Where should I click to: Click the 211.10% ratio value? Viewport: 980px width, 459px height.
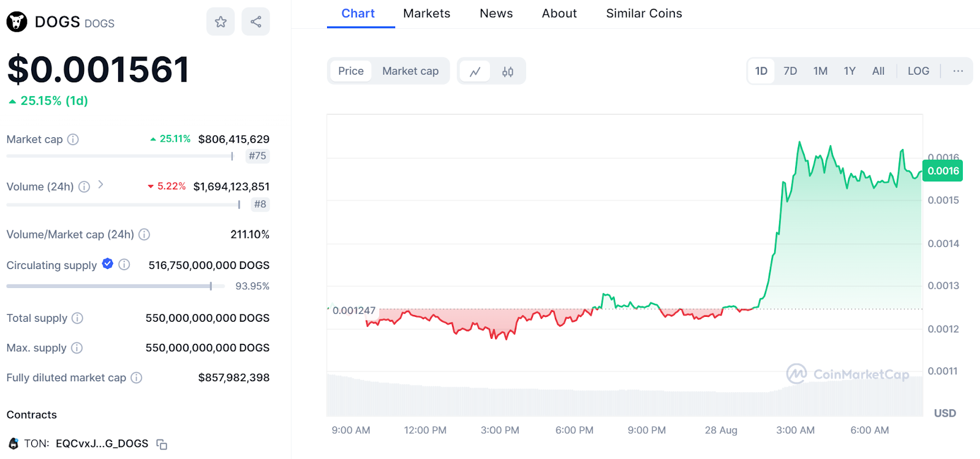(250, 234)
